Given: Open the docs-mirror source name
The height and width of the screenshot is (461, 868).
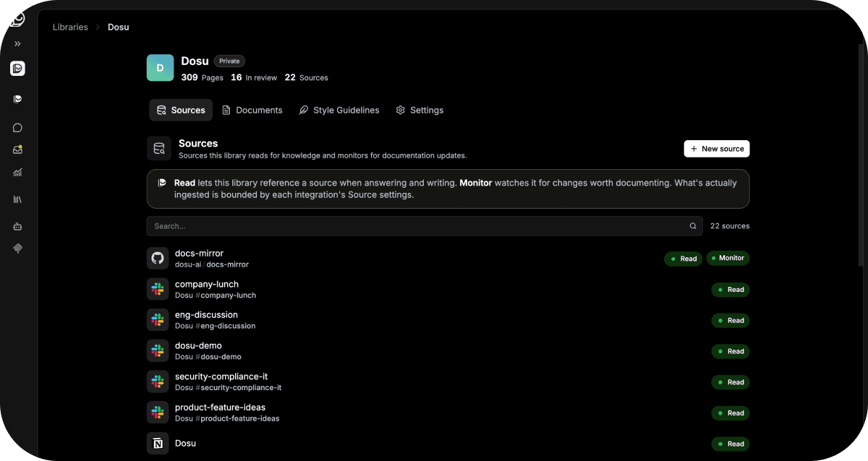Looking at the screenshot, I should [199, 254].
